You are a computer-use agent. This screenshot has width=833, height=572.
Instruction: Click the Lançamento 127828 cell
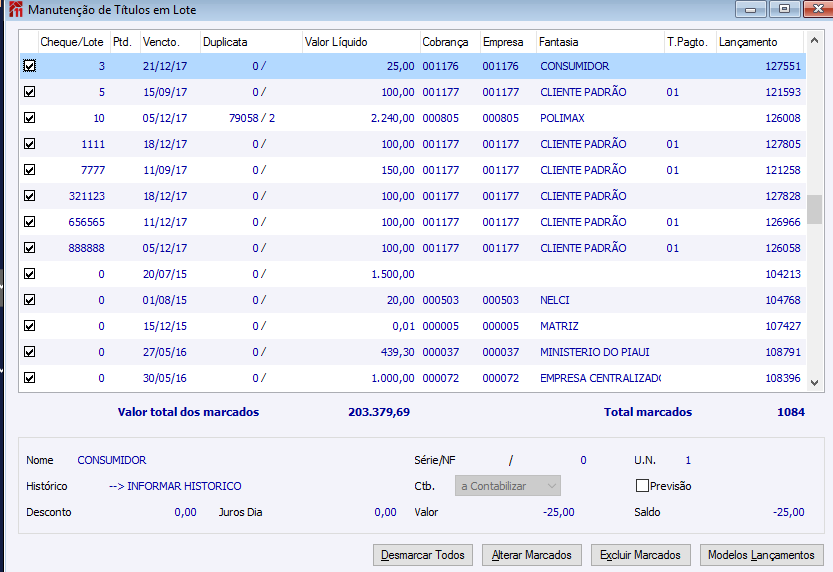(x=783, y=197)
